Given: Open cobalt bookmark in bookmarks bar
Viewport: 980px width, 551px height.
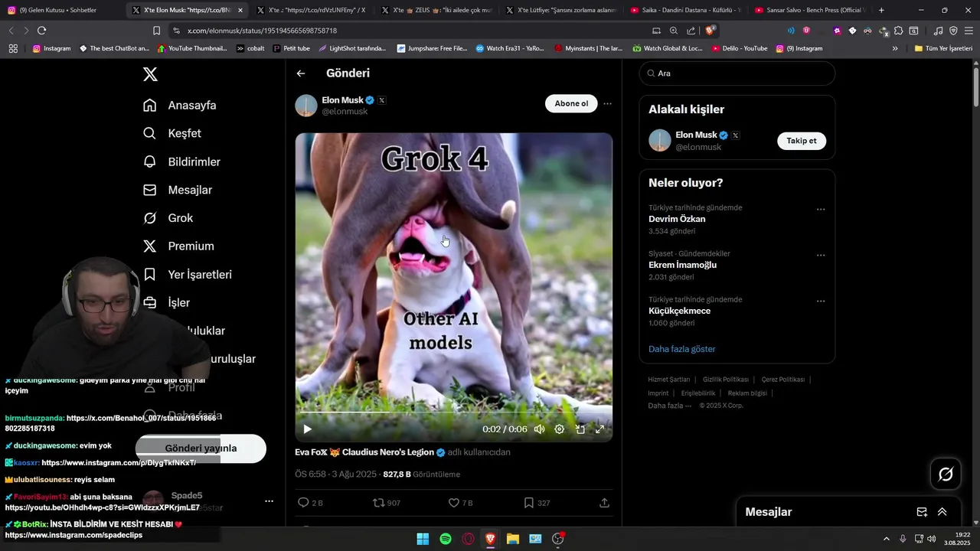Looking at the screenshot, I should tap(250, 48).
